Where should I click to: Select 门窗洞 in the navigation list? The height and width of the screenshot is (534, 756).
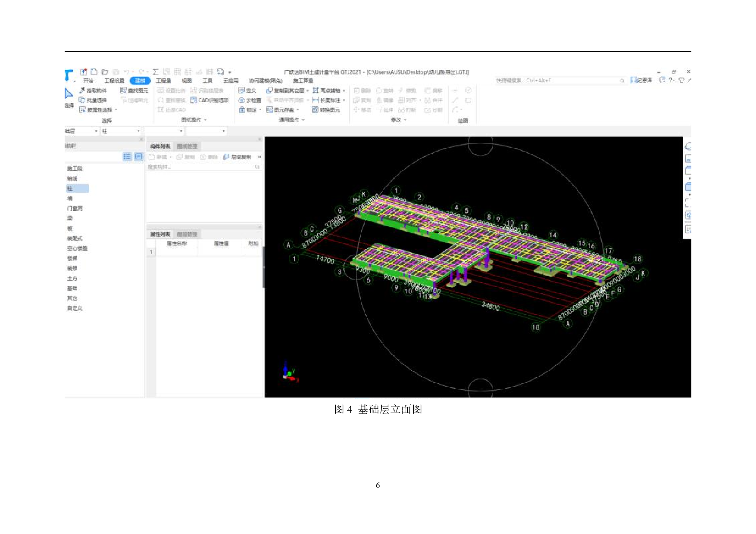point(75,209)
